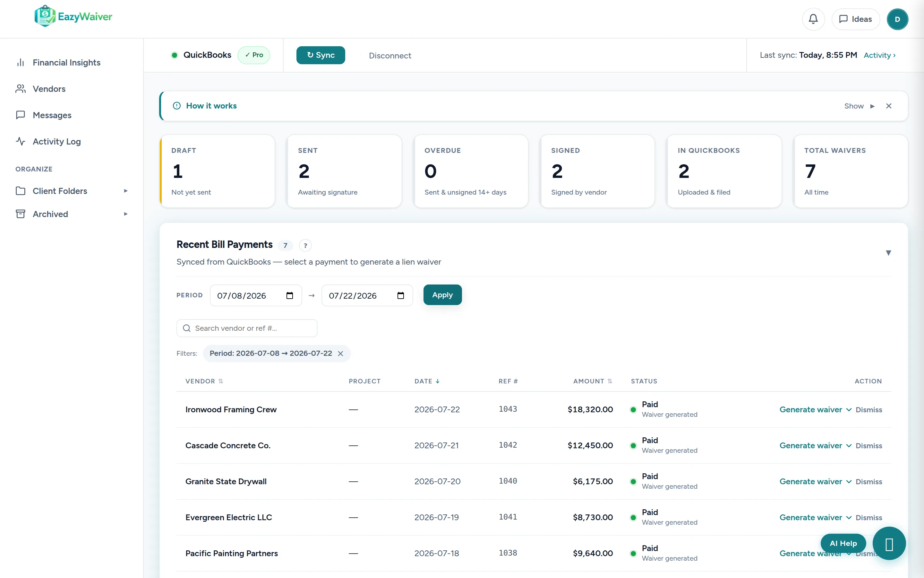Screen dimensions: 924x578
Task: Open the Signed waivers card
Action: pyautogui.click(x=597, y=171)
